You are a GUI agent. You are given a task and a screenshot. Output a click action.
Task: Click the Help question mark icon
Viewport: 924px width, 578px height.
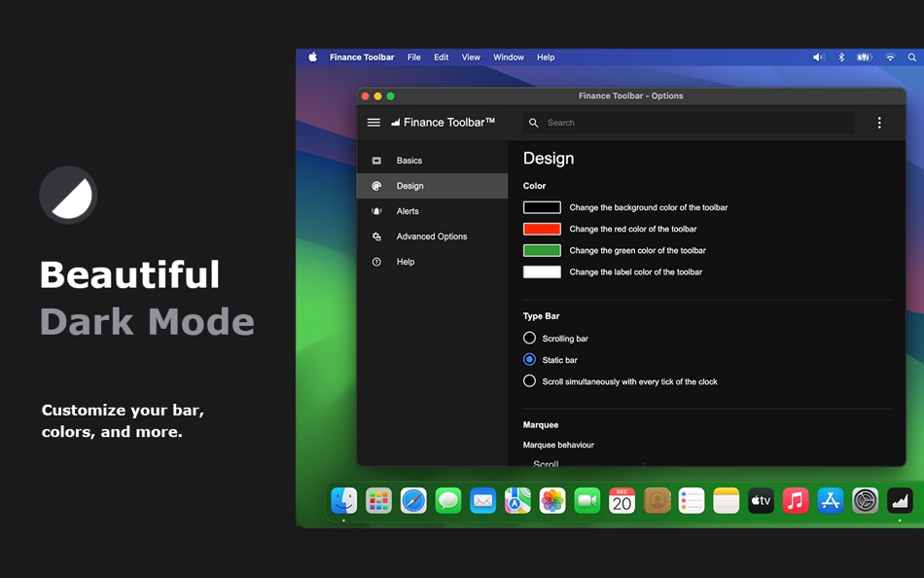[376, 262]
